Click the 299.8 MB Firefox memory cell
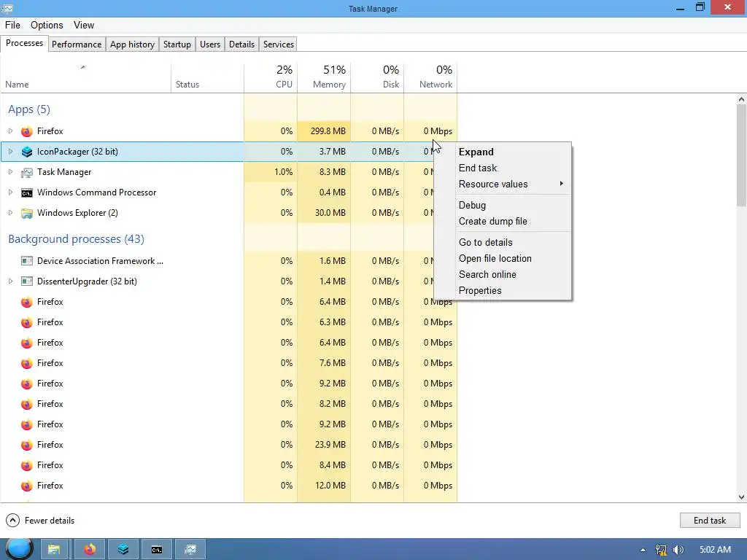The height and width of the screenshot is (560, 747). click(x=324, y=131)
